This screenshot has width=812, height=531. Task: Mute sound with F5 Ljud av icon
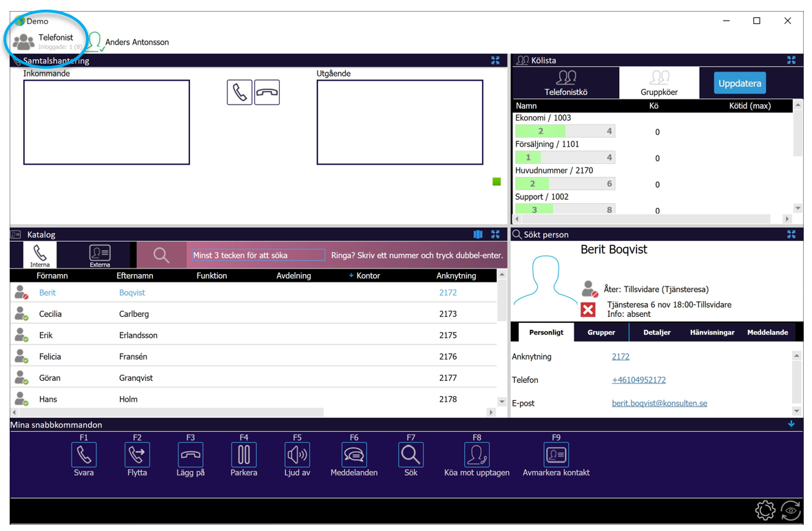(298, 455)
